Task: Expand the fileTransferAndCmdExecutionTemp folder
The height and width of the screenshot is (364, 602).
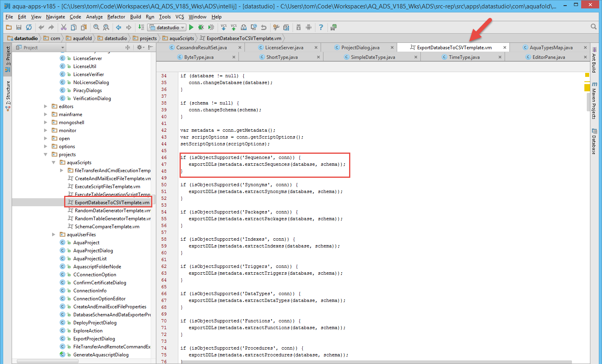Action: point(62,171)
